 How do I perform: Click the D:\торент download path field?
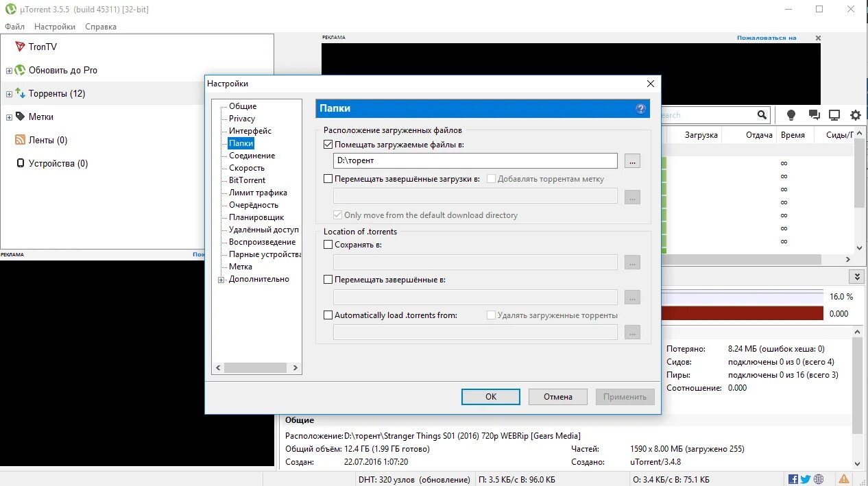tap(475, 160)
